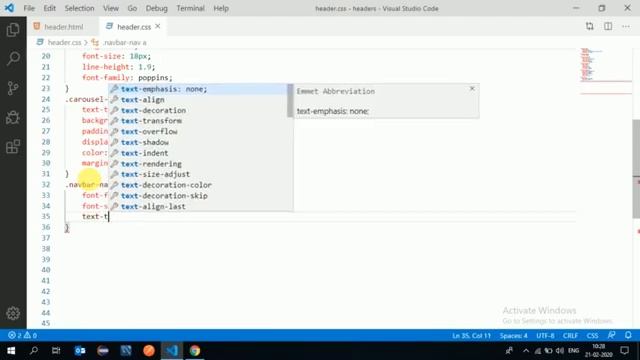The image size is (640, 360).
Task: Open the File menu
Action: 29,8
